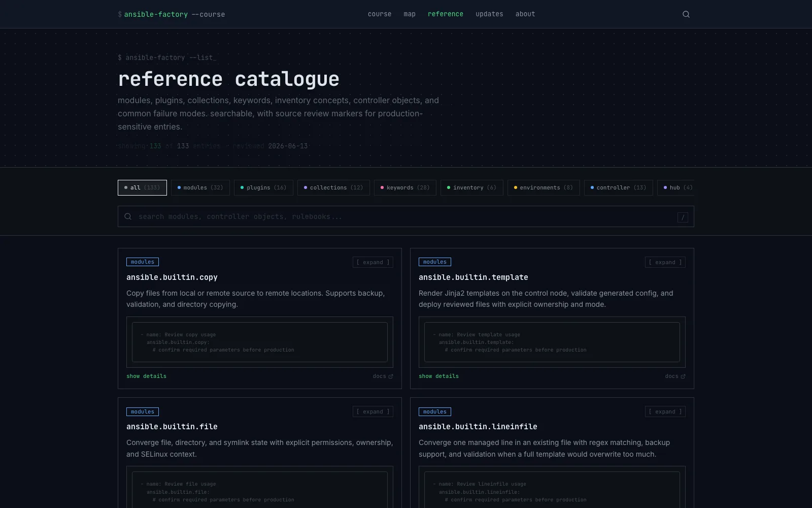Filter catalogue by controller
Image resolution: width=812 pixels, height=508 pixels.
click(x=619, y=187)
